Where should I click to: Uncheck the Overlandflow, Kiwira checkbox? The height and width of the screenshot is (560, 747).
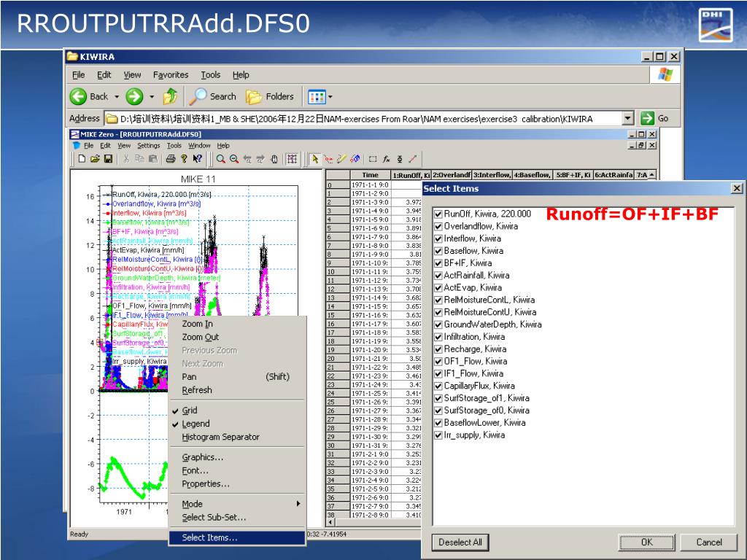[438, 227]
